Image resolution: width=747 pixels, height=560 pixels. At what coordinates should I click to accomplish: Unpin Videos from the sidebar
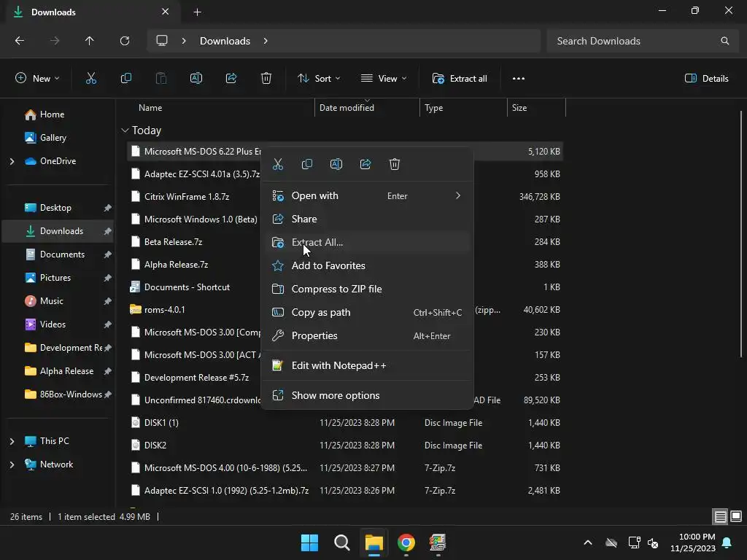[108, 324]
